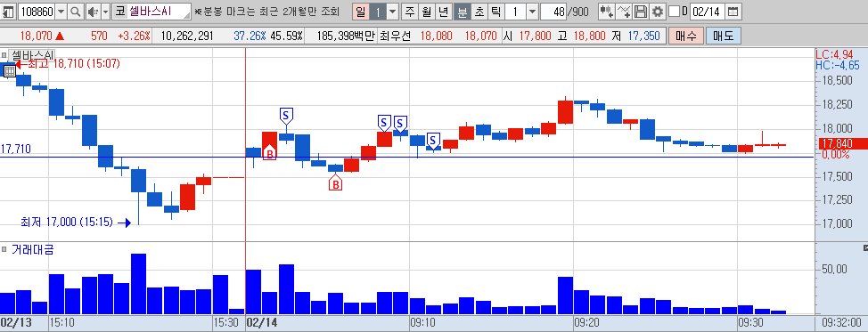The width and height of the screenshot is (868, 332).
Task: Toggle the panel layout icon left of stock code
Action: (x=9, y=11)
